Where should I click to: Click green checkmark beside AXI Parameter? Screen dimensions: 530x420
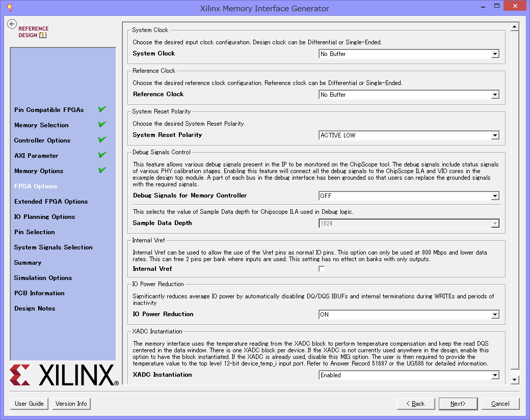(102, 155)
